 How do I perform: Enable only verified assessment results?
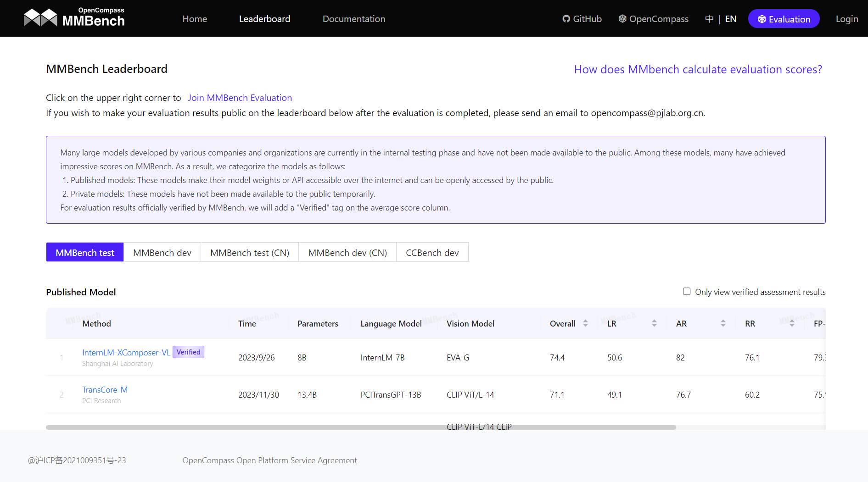[687, 292]
